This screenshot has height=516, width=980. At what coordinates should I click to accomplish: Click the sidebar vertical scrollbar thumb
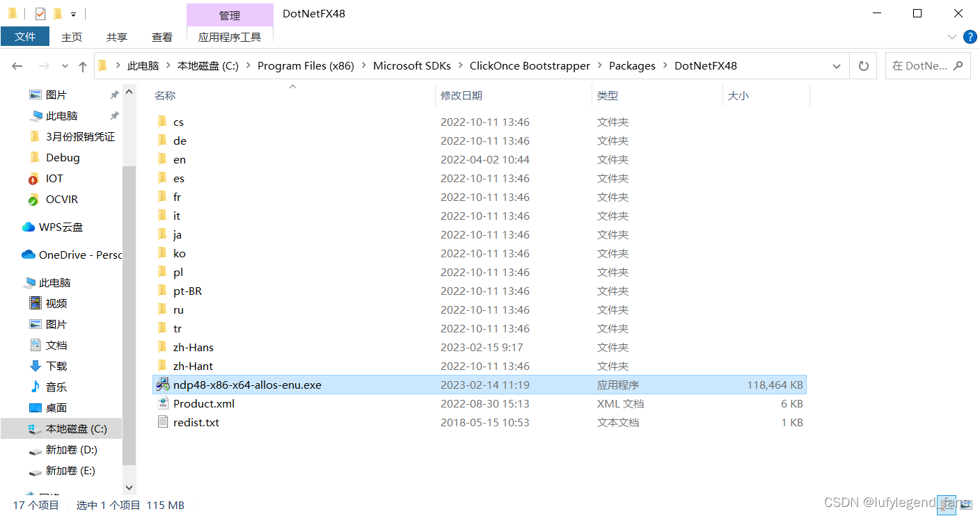(x=129, y=315)
